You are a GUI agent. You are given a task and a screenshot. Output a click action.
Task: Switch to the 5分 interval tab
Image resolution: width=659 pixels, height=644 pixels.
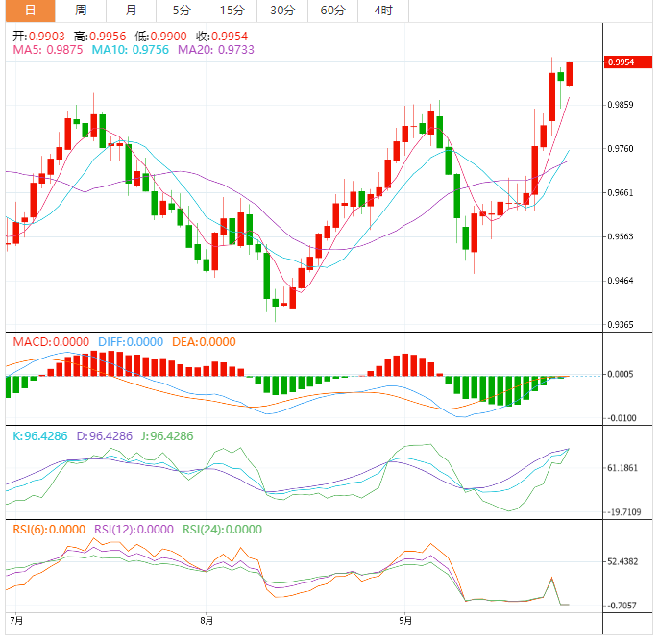click(x=182, y=11)
